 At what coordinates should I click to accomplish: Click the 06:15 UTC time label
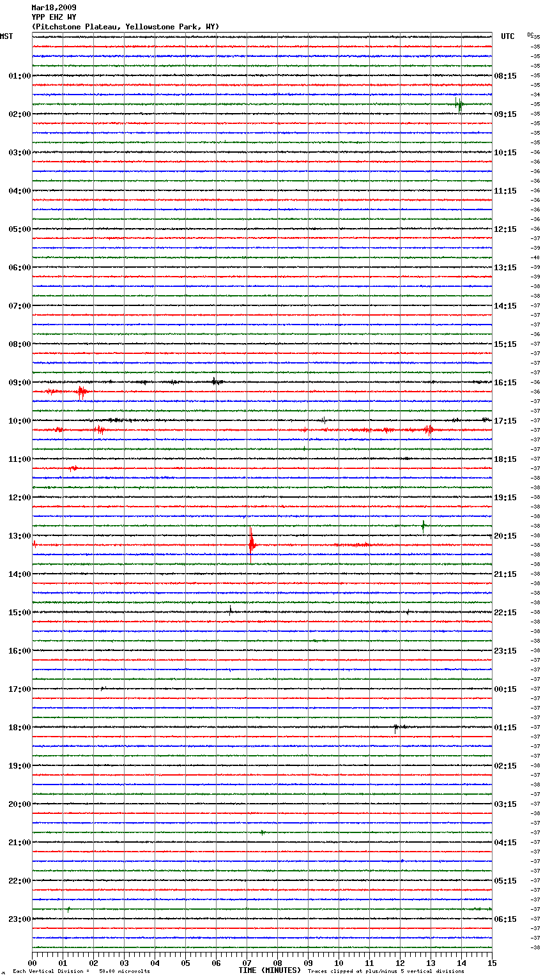505,919
